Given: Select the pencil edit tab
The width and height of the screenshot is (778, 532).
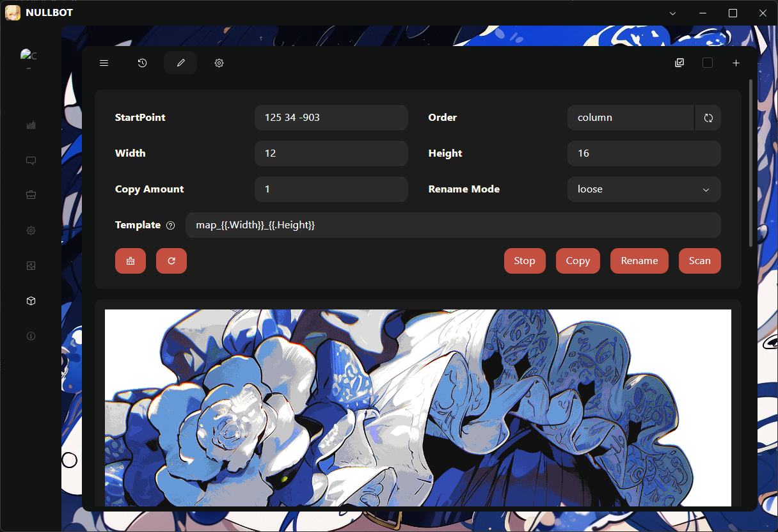Looking at the screenshot, I should [x=180, y=63].
